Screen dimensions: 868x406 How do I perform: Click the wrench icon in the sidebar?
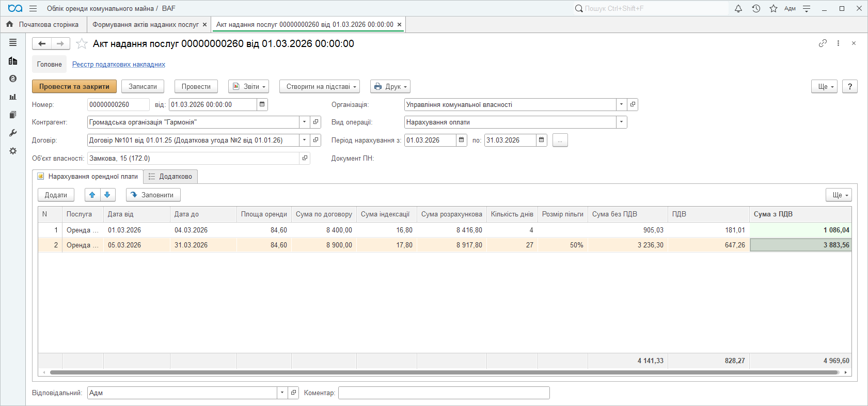tap(13, 133)
